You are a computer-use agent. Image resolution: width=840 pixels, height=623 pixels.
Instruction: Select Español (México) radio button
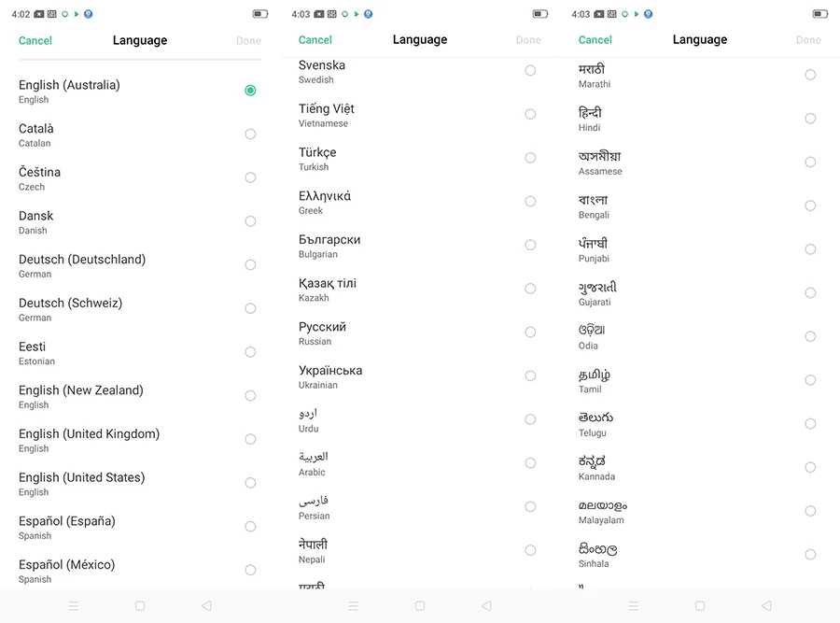(250, 570)
